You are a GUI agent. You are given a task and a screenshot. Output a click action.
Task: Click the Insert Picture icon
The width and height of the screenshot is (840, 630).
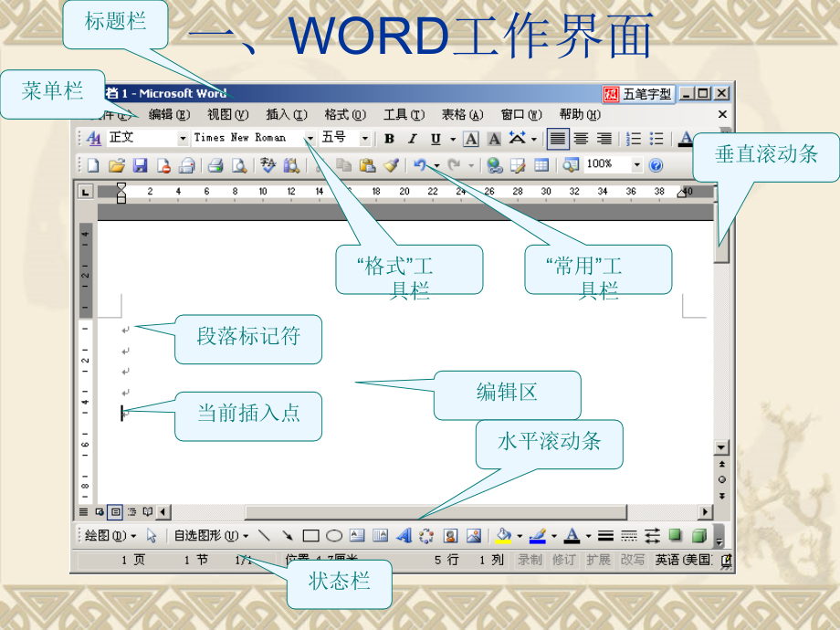click(x=474, y=535)
